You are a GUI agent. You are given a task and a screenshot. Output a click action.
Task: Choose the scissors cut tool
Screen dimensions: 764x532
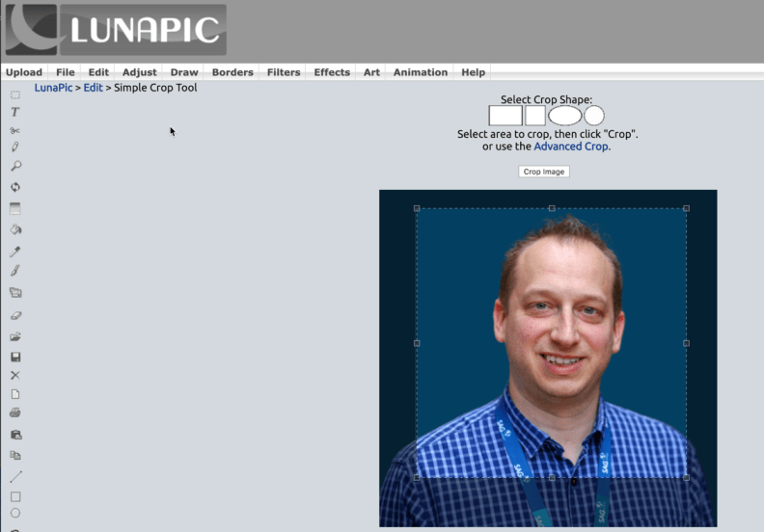click(15, 130)
